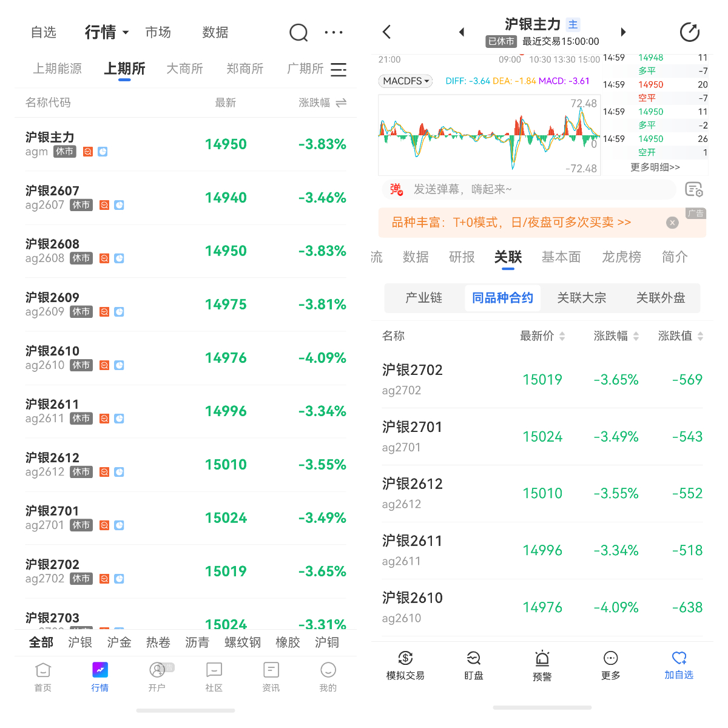Screen dimensions: 728x728
Task: Open bullet comment settings icon
Action: 694,189
